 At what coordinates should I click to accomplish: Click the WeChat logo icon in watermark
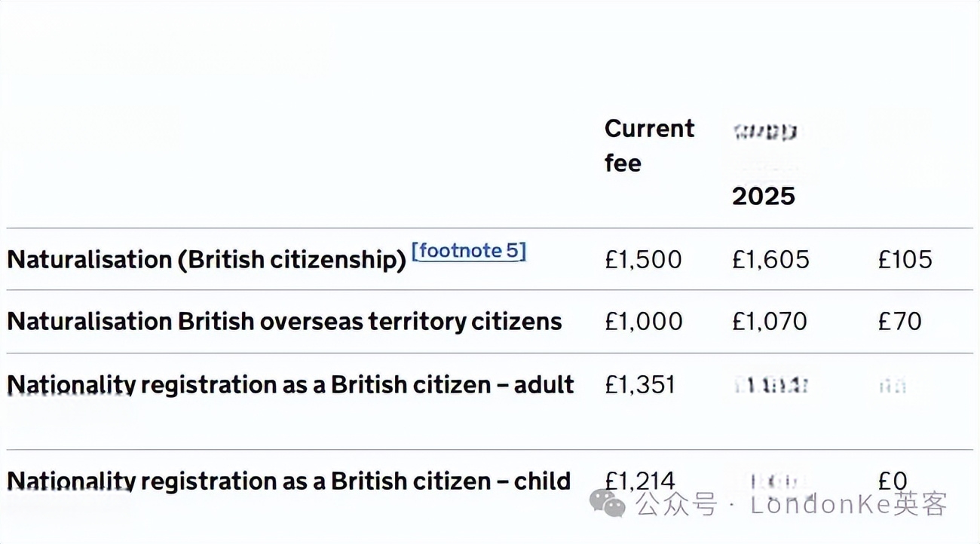pyautogui.click(x=608, y=503)
